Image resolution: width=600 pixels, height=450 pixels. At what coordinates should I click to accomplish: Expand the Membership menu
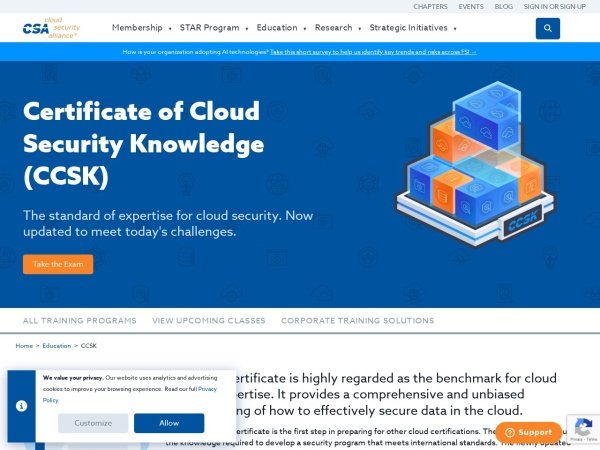pos(141,28)
